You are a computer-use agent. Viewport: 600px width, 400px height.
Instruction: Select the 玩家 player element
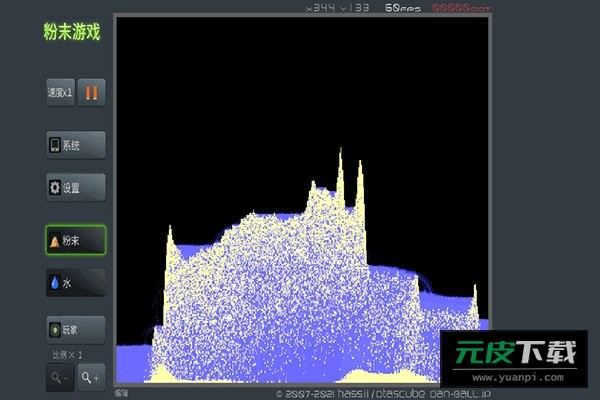(x=76, y=330)
